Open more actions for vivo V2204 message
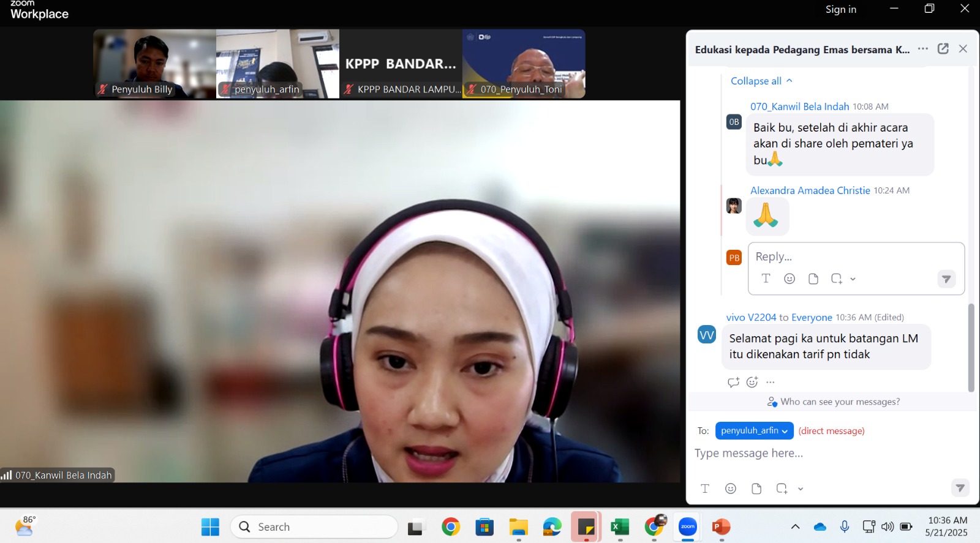The image size is (980, 543). coord(771,382)
